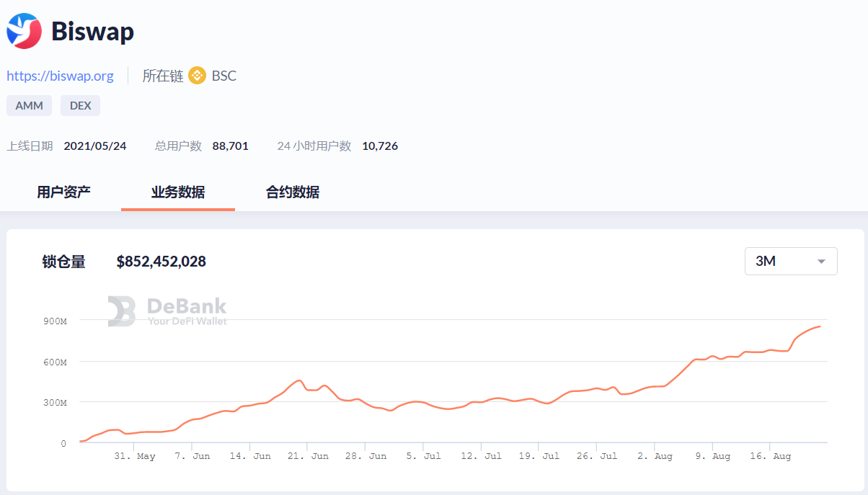Open the 合约数据 tab
This screenshot has height=495, width=868.
click(293, 192)
